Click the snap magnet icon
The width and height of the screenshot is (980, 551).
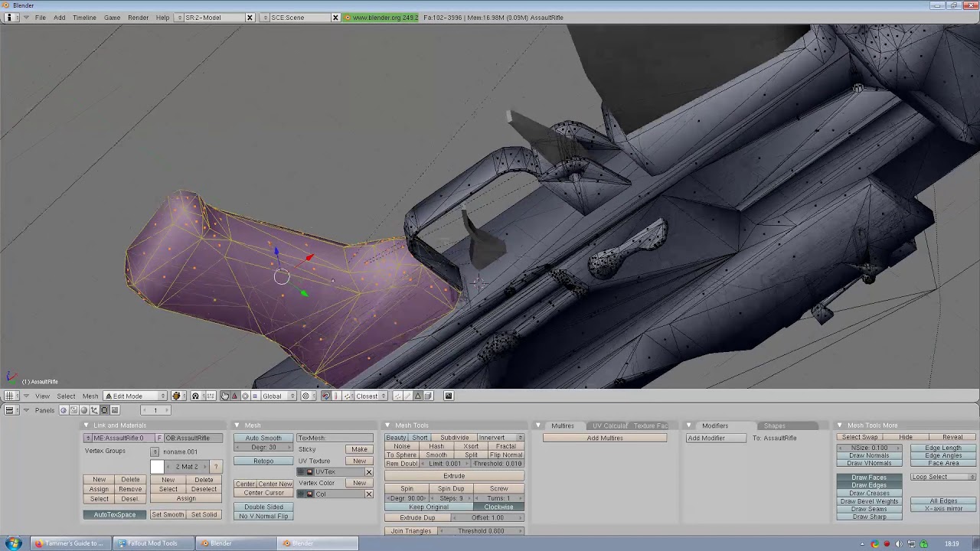pos(326,396)
